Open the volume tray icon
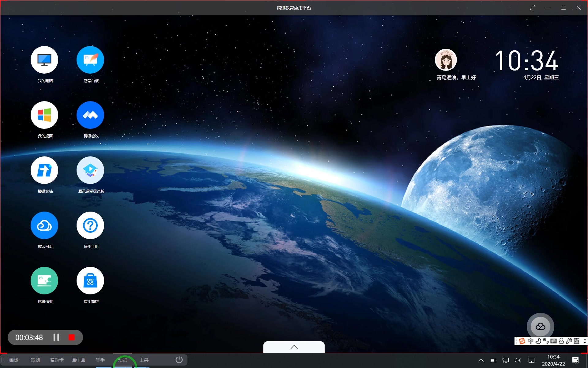588x368 pixels. 518,360
